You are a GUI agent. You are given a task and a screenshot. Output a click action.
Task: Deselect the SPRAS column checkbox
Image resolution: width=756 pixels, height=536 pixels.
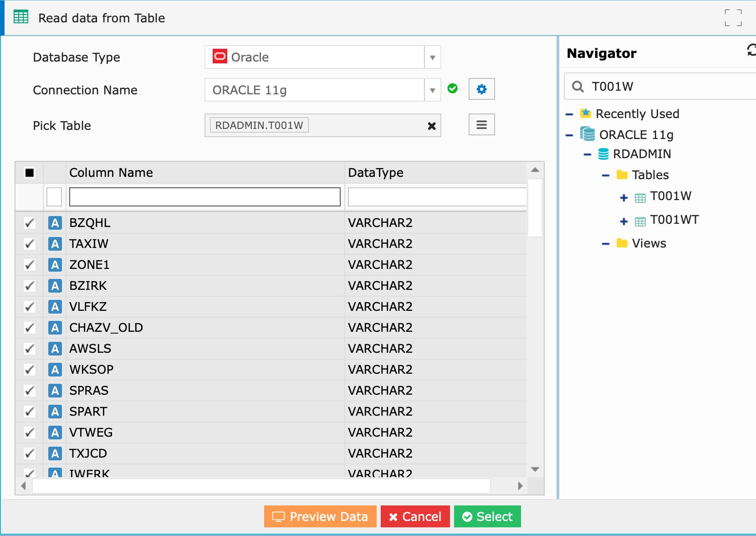point(30,391)
